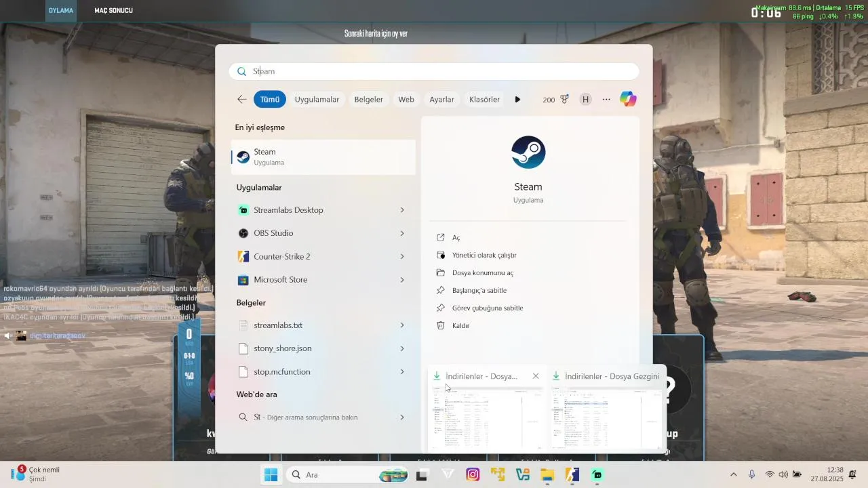
Task: Expand Streamlabs Desktop result chevron
Action: tap(402, 210)
